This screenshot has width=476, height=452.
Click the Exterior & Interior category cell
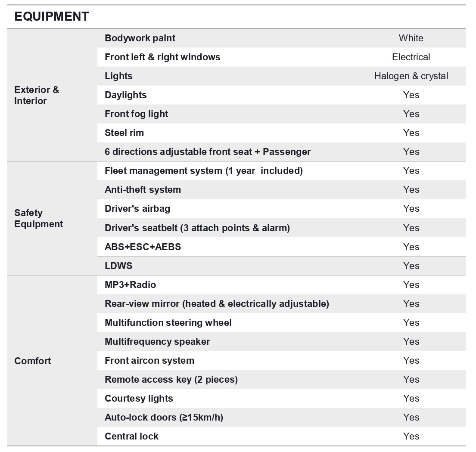tap(52, 95)
